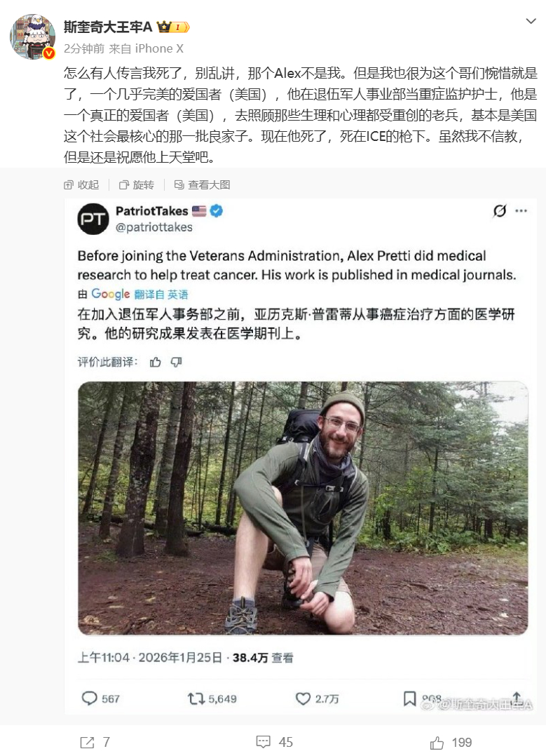546x756 pixels.
Task: Click the thumbs-down rate translation icon
Action: pyautogui.click(x=177, y=362)
